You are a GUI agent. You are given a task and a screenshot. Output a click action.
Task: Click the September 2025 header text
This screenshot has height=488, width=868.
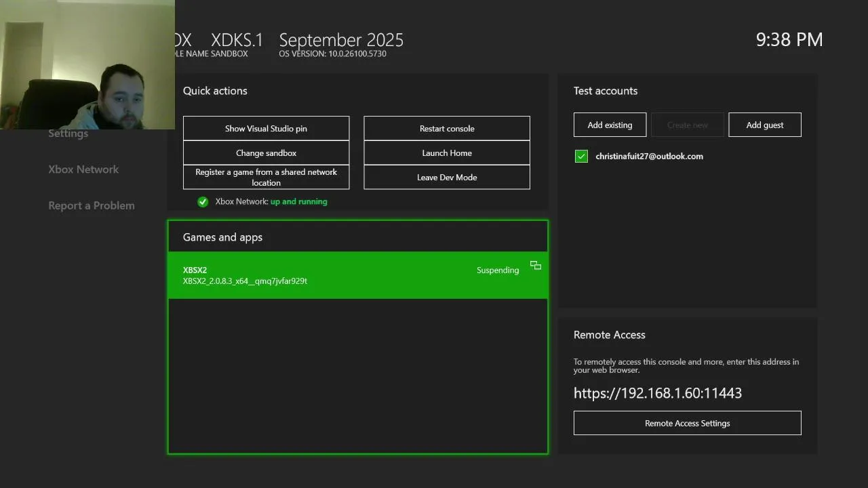pyautogui.click(x=341, y=40)
